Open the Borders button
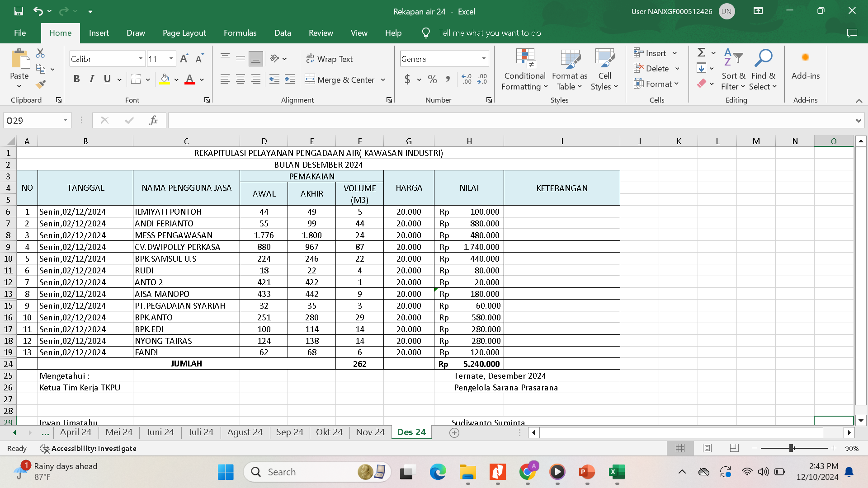 coord(136,80)
